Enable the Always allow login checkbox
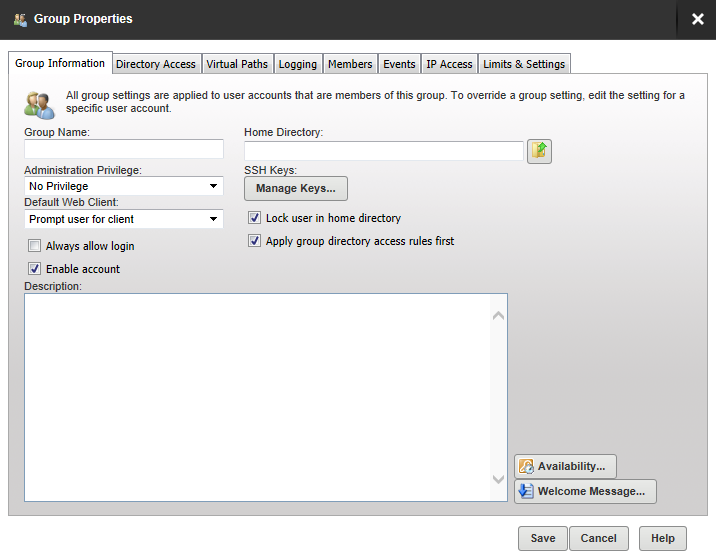Image resolution: width=716 pixels, height=559 pixels. [x=35, y=246]
